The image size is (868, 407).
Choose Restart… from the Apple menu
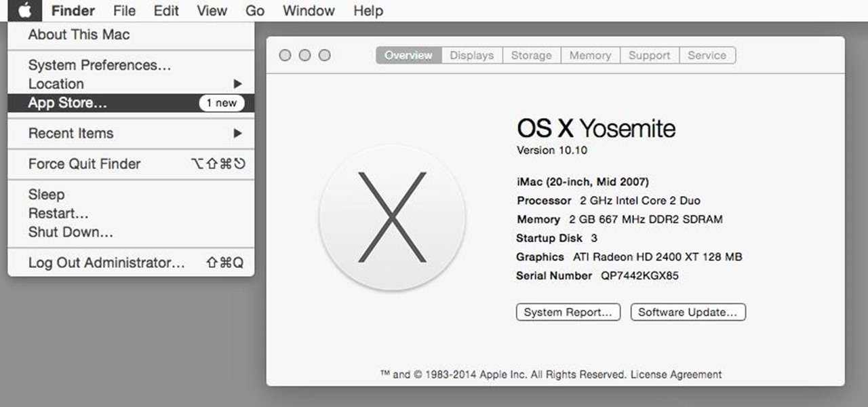tap(131, 213)
